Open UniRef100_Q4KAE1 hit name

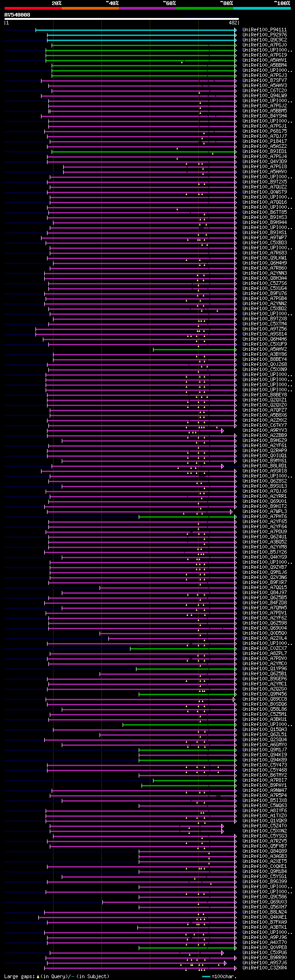265,917
